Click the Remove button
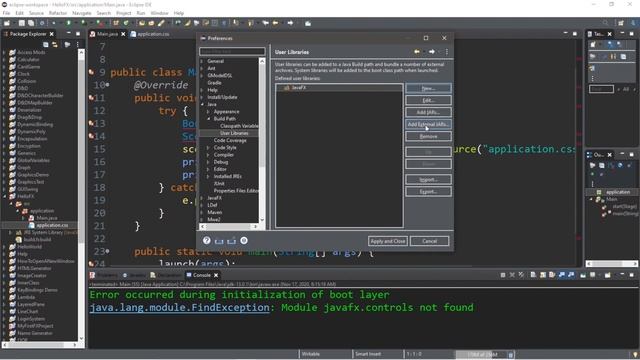 coord(428,136)
